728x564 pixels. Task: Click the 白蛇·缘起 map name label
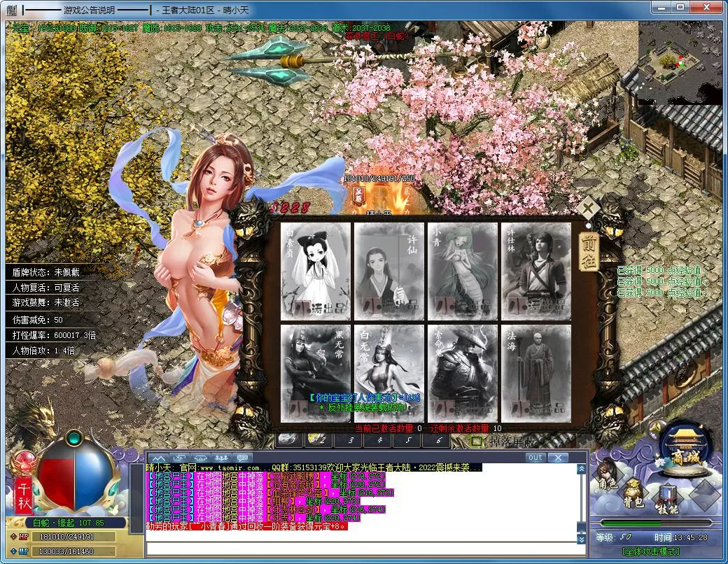pos(69,523)
